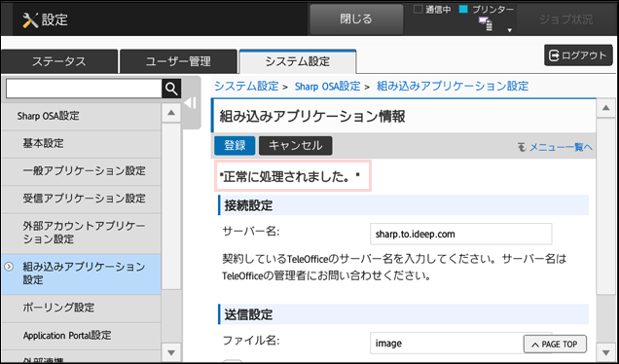Open the printer status dropdown arrow
The image size is (619, 364).
[509, 30]
